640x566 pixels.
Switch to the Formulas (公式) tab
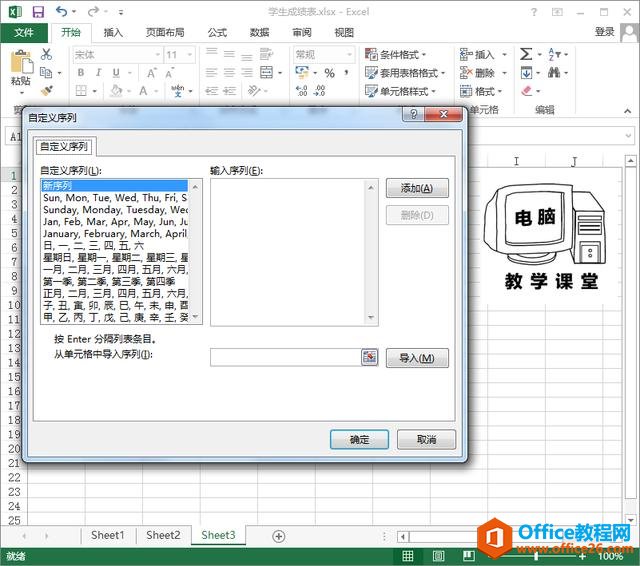[x=217, y=33]
